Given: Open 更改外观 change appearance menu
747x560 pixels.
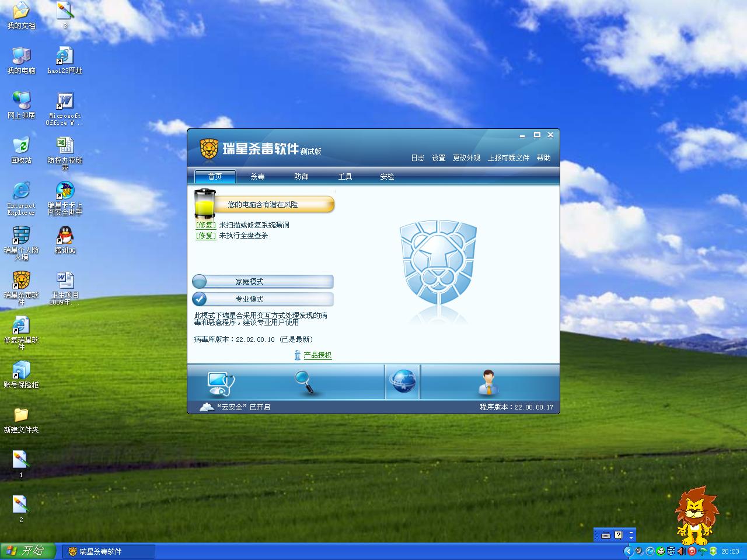Looking at the screenshot, I should (x=466, y=158).
